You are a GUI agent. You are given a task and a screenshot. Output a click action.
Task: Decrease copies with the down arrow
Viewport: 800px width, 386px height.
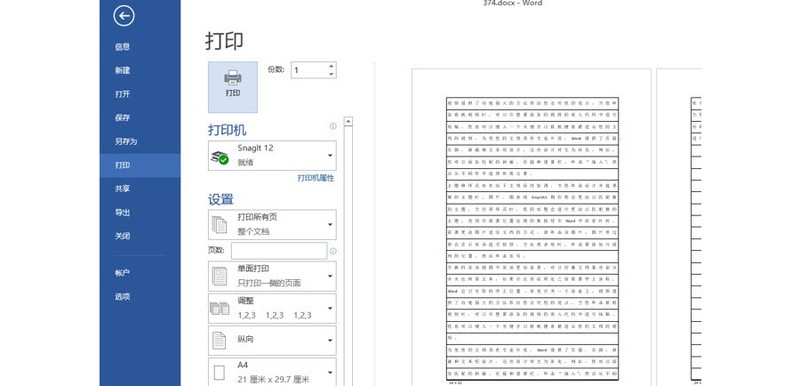[x=331, y=74]
